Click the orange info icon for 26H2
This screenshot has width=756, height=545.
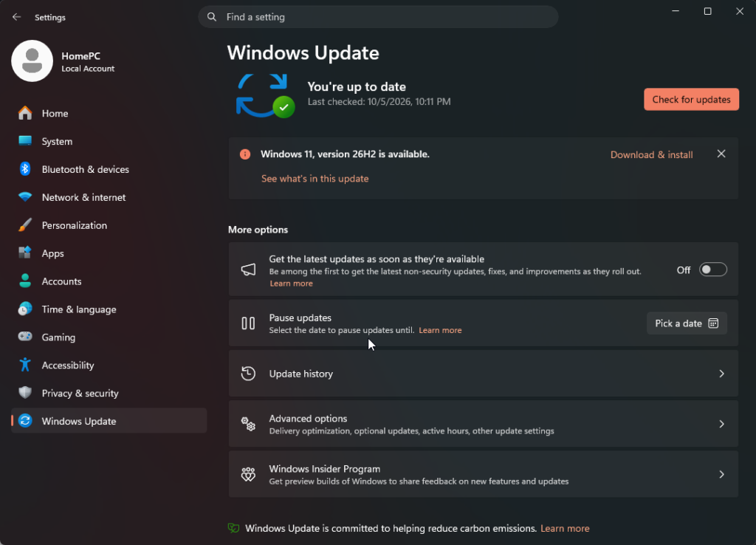point(245,154)
